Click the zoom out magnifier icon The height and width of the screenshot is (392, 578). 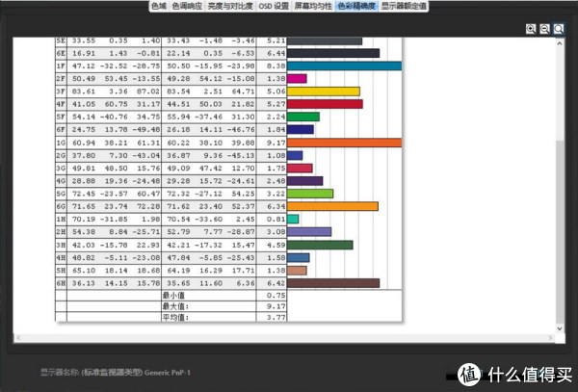545,29
